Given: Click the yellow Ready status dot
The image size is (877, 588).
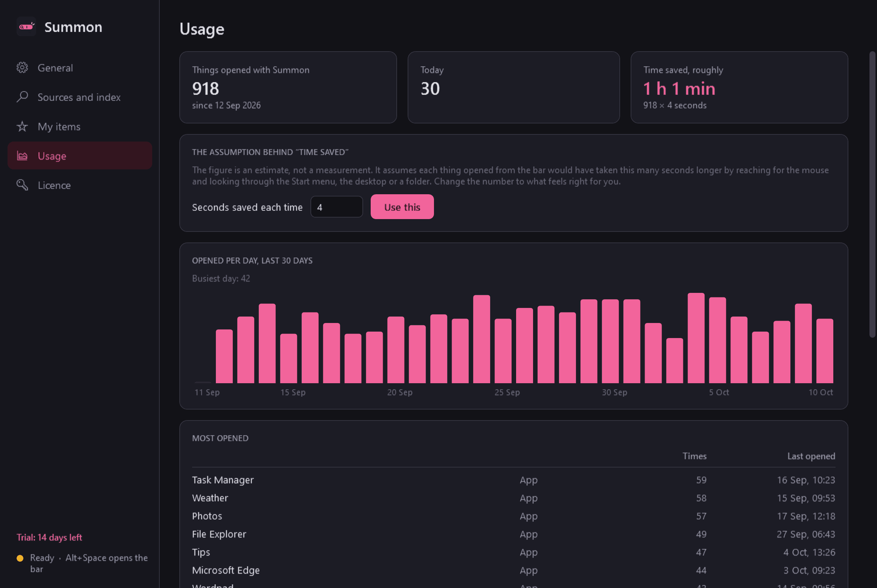Looking at the screenshot, I should (x=20, y=558).
